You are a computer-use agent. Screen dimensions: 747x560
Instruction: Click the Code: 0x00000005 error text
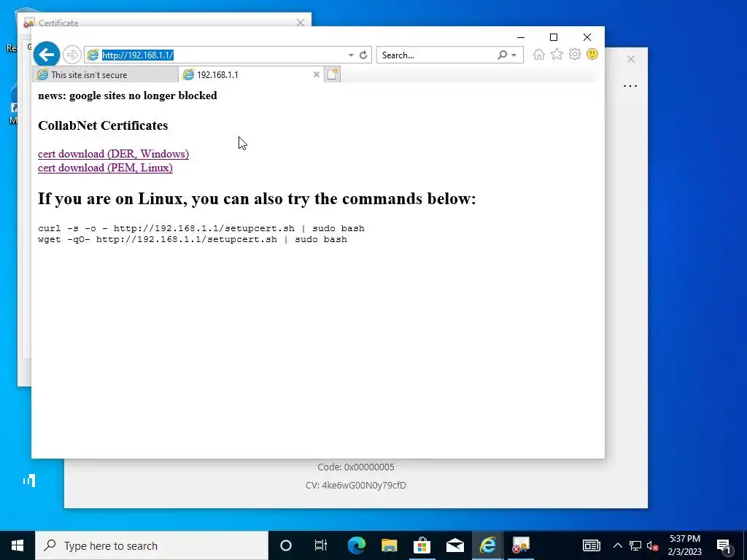356,467
